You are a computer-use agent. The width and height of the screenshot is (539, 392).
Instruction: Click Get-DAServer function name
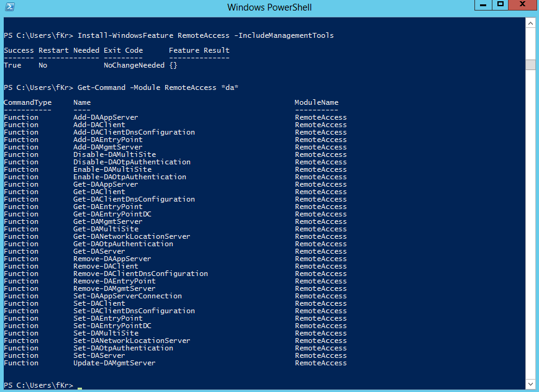coord(99,251)
